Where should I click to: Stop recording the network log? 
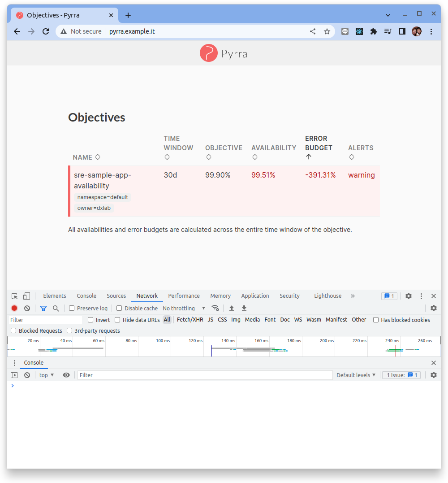[x=14, y=308]
